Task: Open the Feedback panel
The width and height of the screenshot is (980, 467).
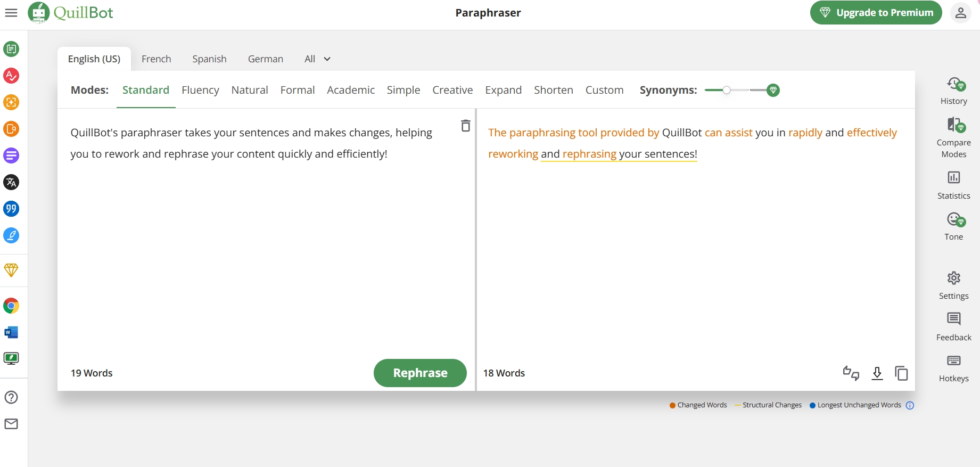Action: [x=954, y=327]
